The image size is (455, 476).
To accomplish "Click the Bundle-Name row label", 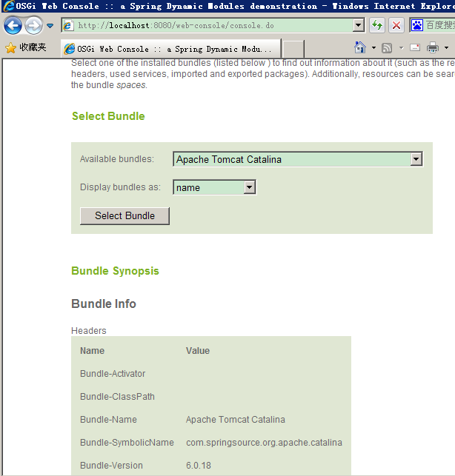I will click(108, 420).
